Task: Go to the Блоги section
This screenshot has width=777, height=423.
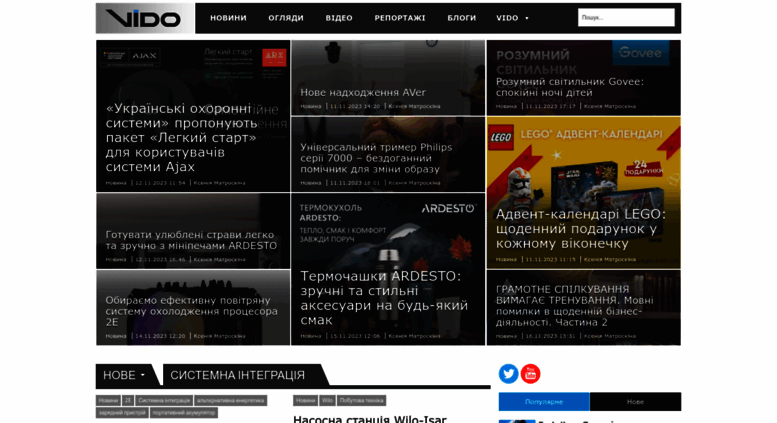Action: tap(461, 18)
